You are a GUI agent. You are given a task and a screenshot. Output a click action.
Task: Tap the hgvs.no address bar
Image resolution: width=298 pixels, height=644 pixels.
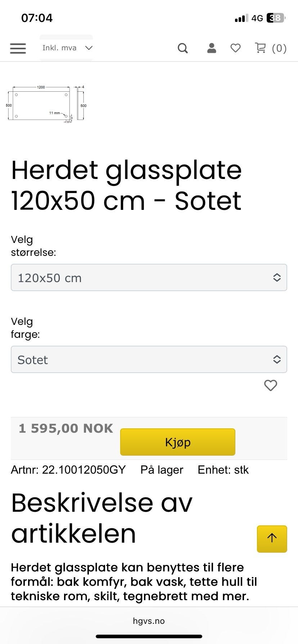149,621
